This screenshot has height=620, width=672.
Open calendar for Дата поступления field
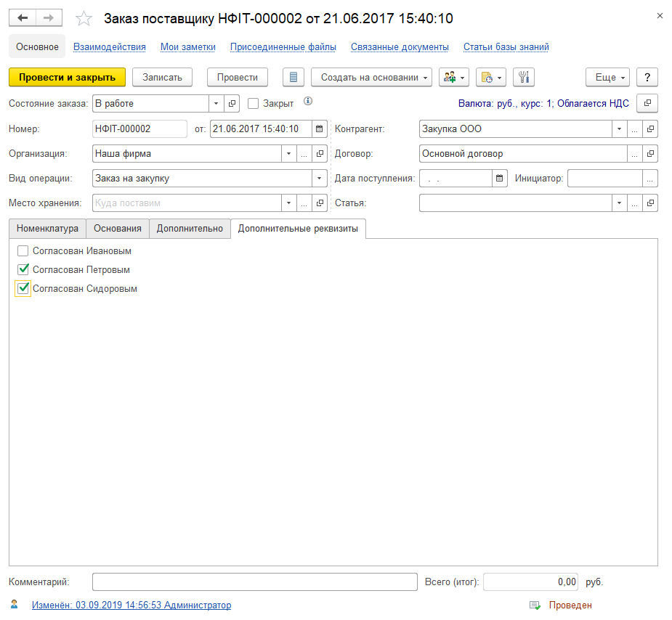[x=498, y=178]
